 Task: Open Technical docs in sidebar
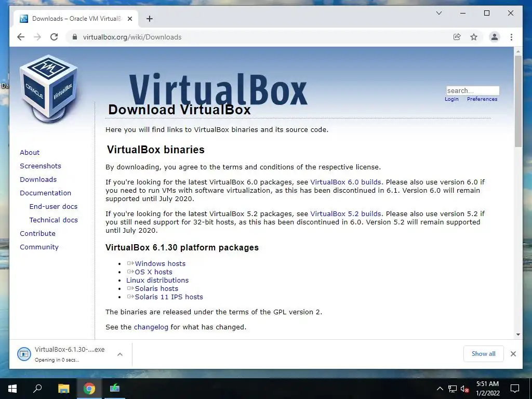click(54, 220)
